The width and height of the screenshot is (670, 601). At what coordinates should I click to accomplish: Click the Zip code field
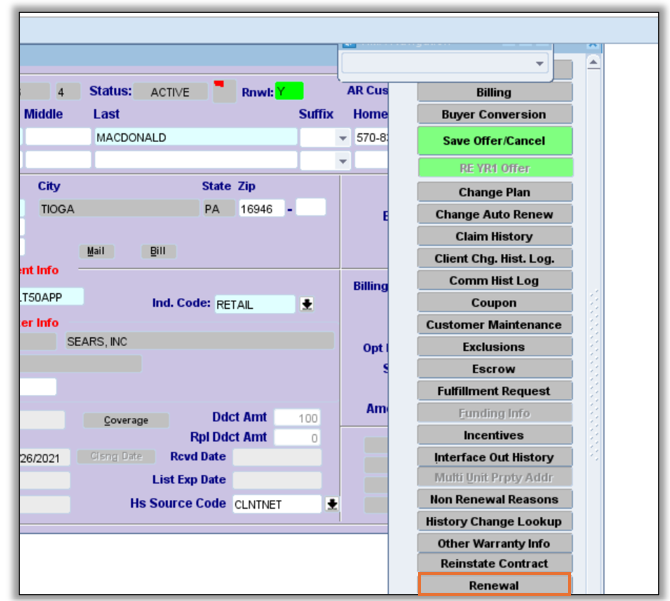click(261, 209)
